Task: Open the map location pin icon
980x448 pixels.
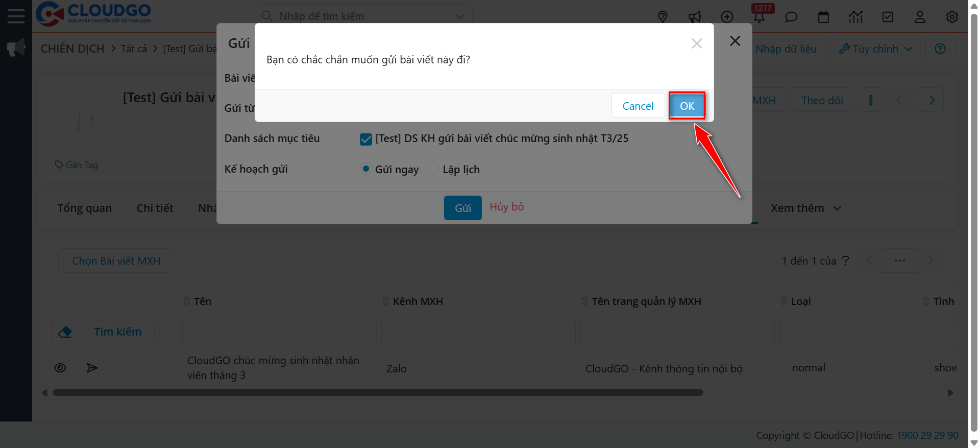Action: coord(663,17)
